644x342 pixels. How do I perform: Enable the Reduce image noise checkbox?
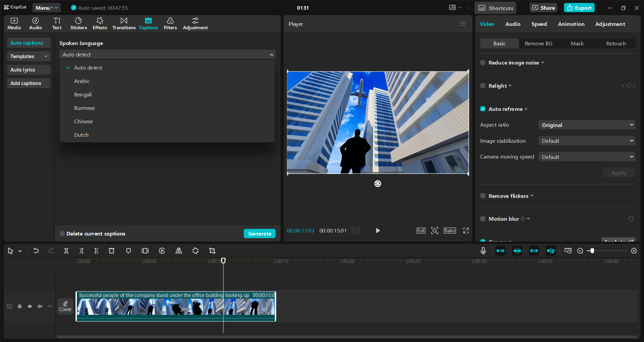(x=483, y=62)
